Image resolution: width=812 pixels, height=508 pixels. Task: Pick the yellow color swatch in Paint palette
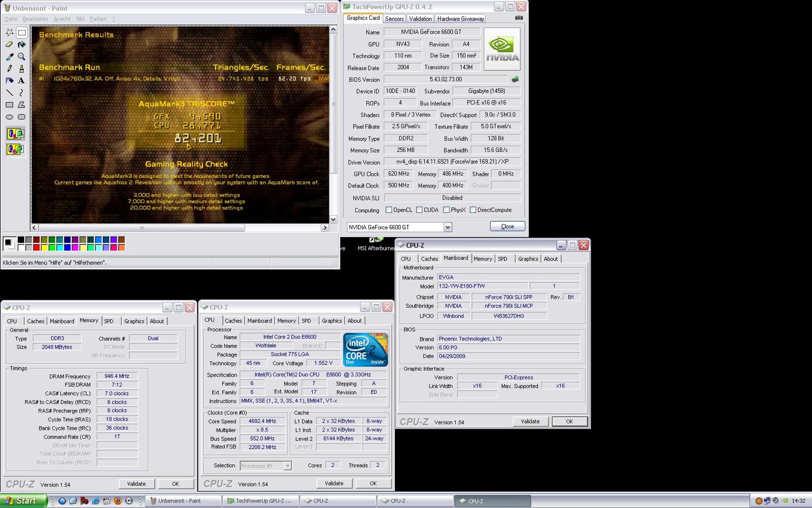[44, 248]
